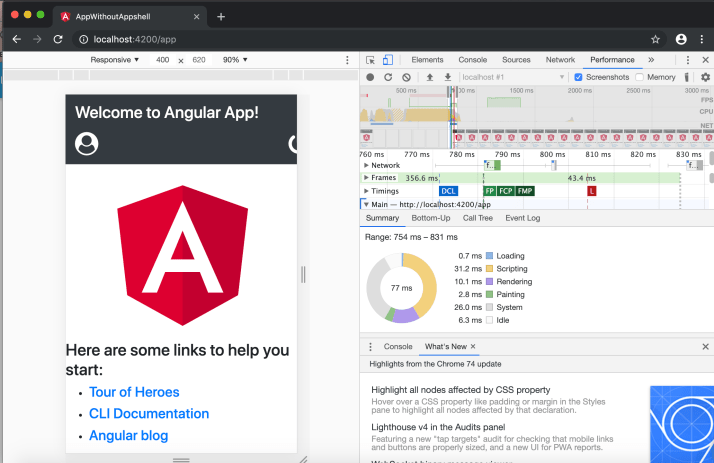This screenshot has height=463, width=714.
Task: Load a profile with the upload arrow
Action: (429, 77)
